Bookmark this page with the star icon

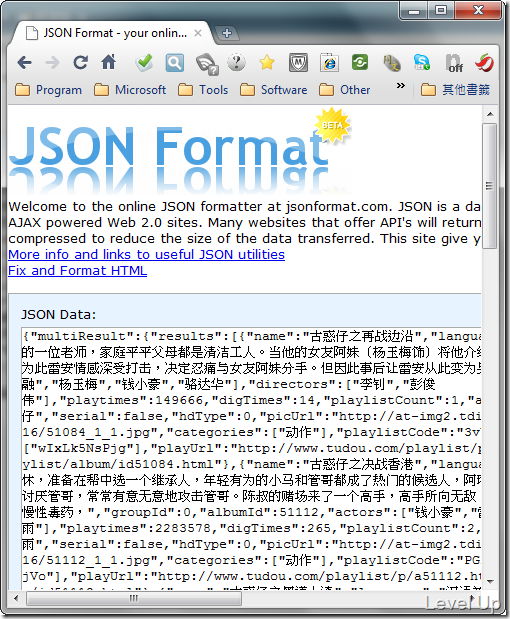tap(267, 62)
